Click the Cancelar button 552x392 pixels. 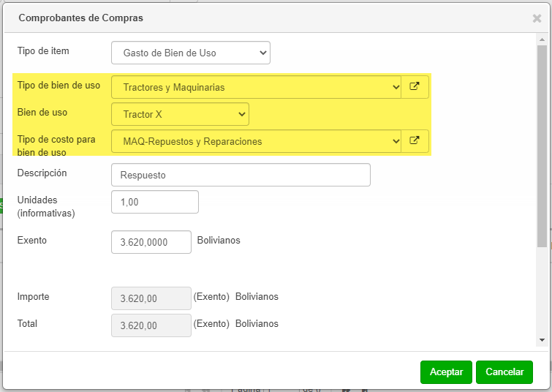click(x=504, y=372)
